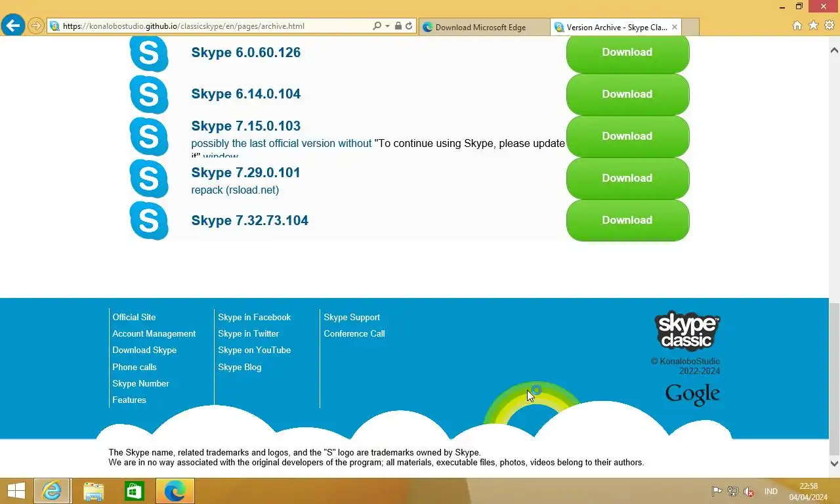The width and height of the screenshot is (840, 504).
Task: Click the network tray icon
Action: pyautogui.click(x=733, y=492)
